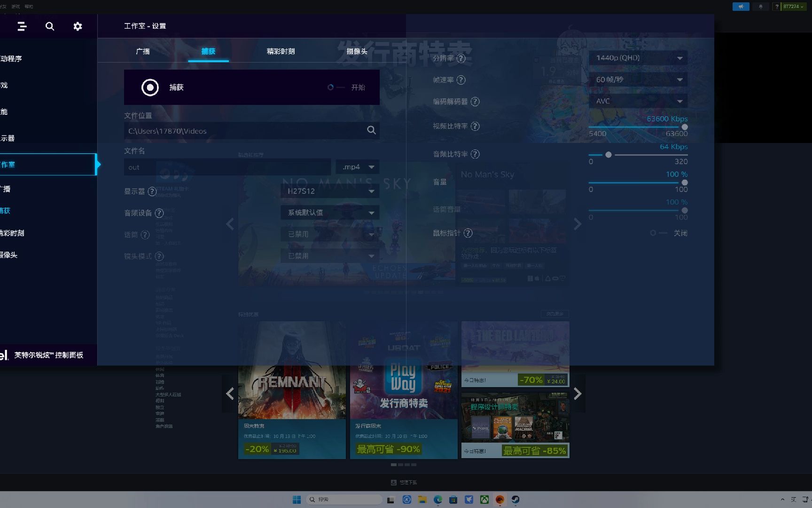Open Task View from the taskbar

click(390, 500)
